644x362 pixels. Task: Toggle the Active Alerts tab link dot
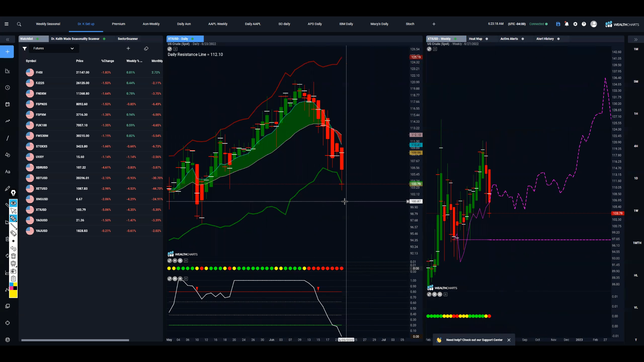pyautogui.click(x=523, y=39)
